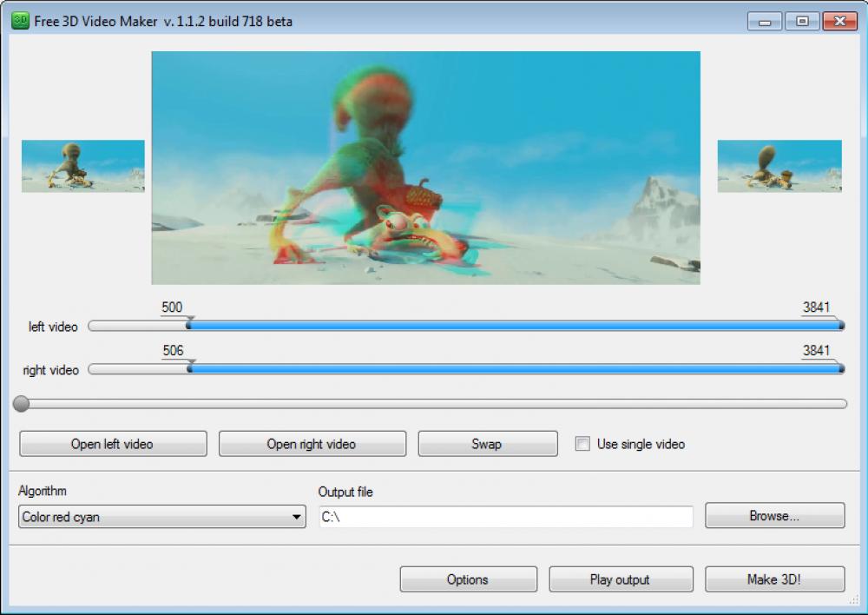The image size is (868, 615).
Task: Open the Options dialog
Action: 468,579
